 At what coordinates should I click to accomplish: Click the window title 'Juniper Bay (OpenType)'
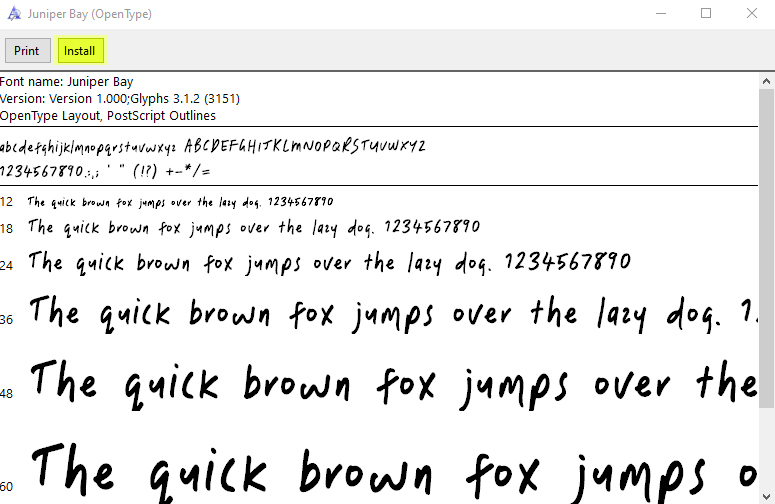tap(89, 14)
